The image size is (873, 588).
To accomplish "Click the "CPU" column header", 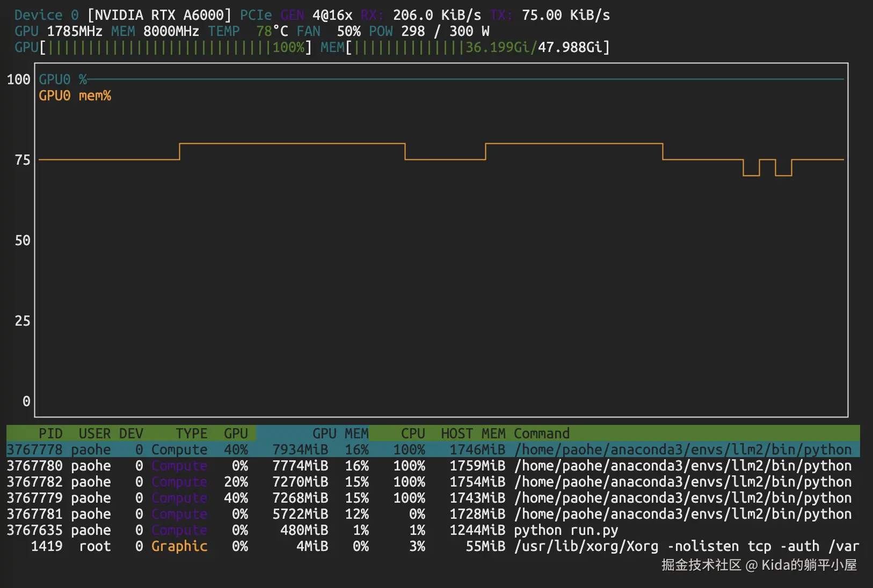I will pos(413,433).
